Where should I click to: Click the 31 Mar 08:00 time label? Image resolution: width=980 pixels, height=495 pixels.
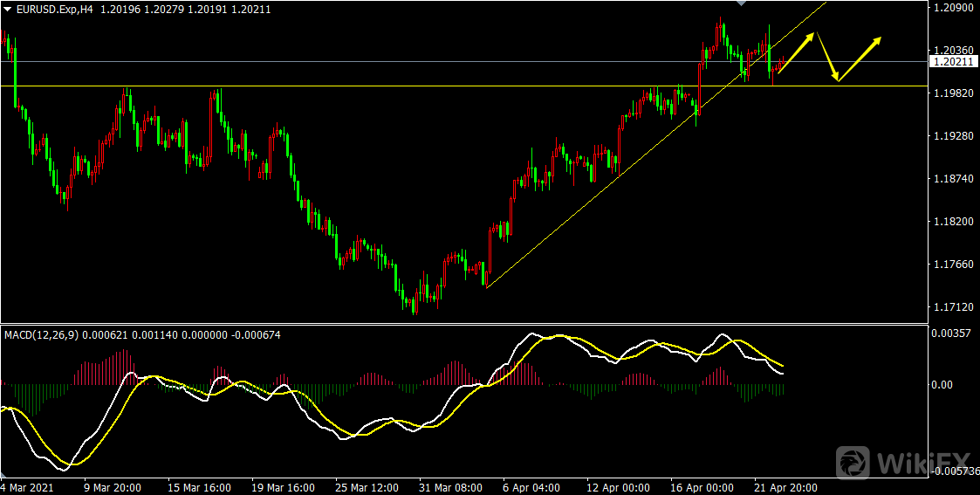click(x=449, y=487)
